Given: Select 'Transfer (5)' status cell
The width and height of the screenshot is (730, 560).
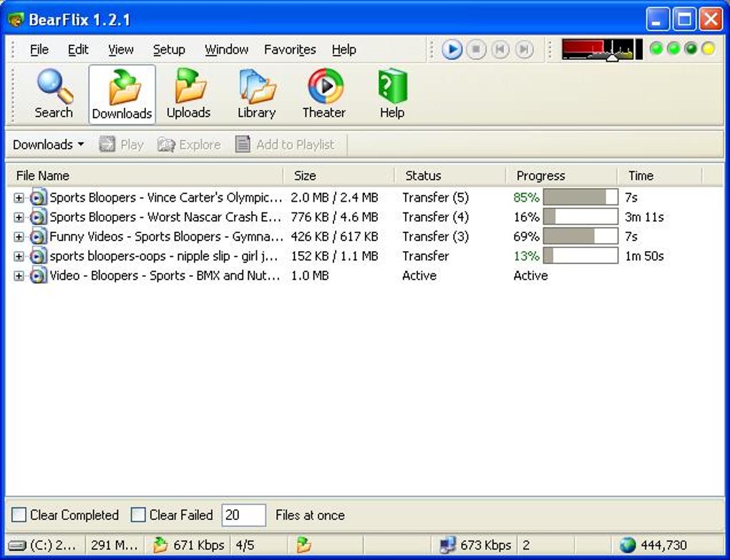Looking at the screenshot, I should pyautogui.click(x=435, y=197).
